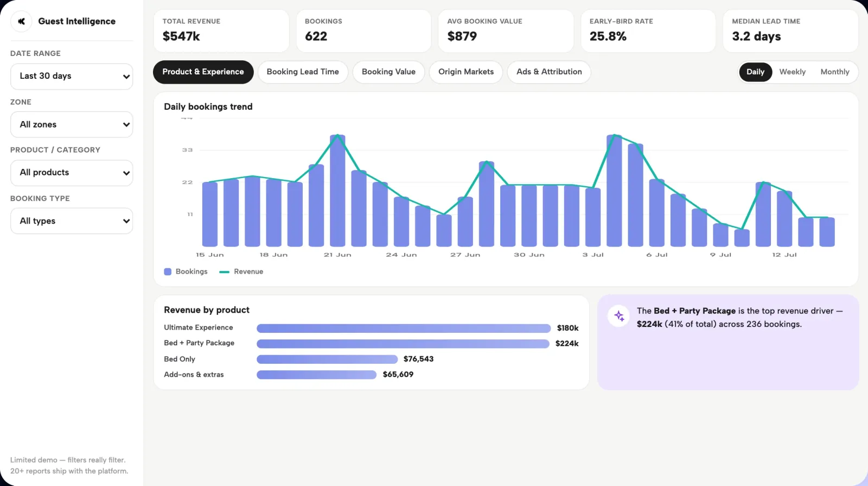Click the $224k value label

point(567,344)
